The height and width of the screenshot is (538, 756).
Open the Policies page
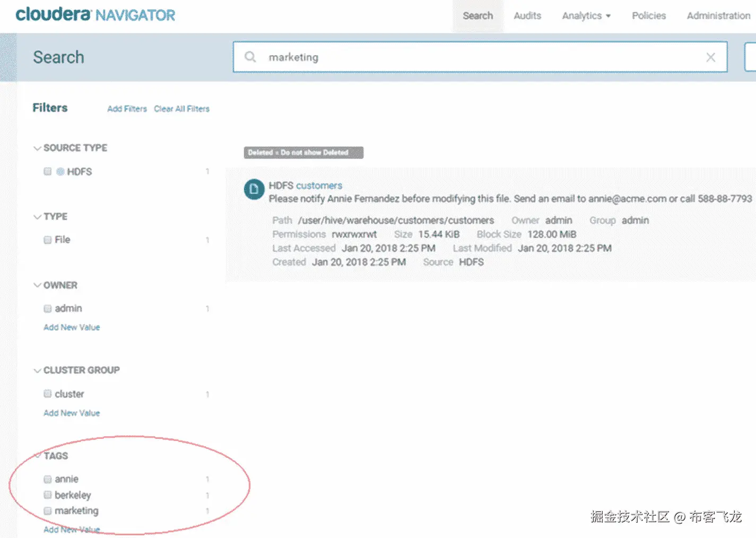click(x=648, y=15)
